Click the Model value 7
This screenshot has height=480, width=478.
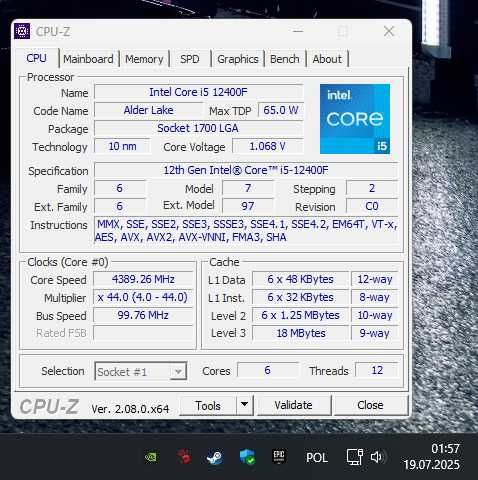pyautogui.click(x=248, y=188)
